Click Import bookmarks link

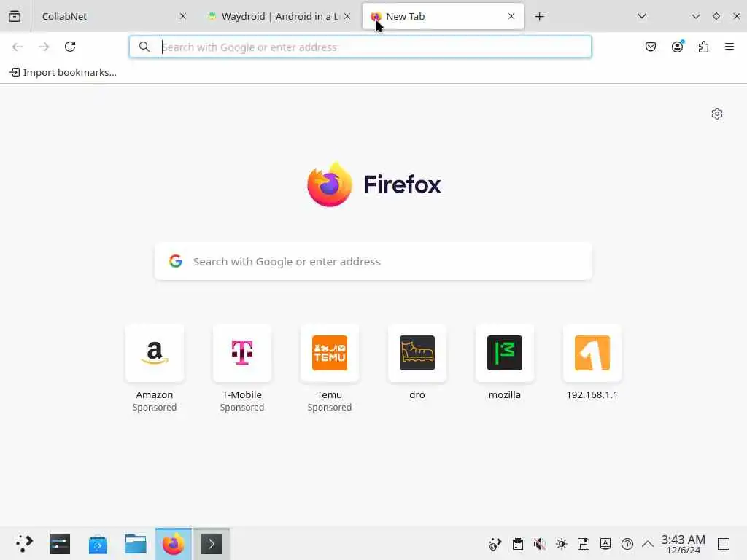[x=63, y=72]
